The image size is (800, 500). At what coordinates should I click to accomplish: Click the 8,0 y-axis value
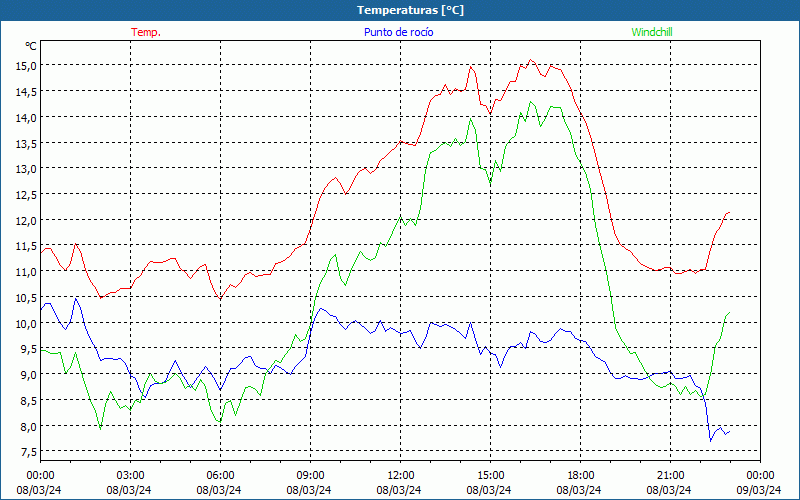click(x=28, y=427)
